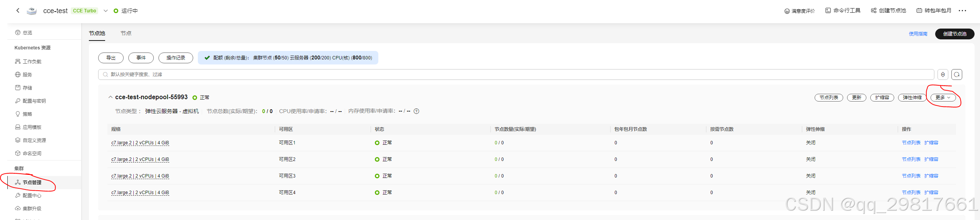980x220 pixels.
Task: Open 服务 in the sidebar
Action: (24, 75)
